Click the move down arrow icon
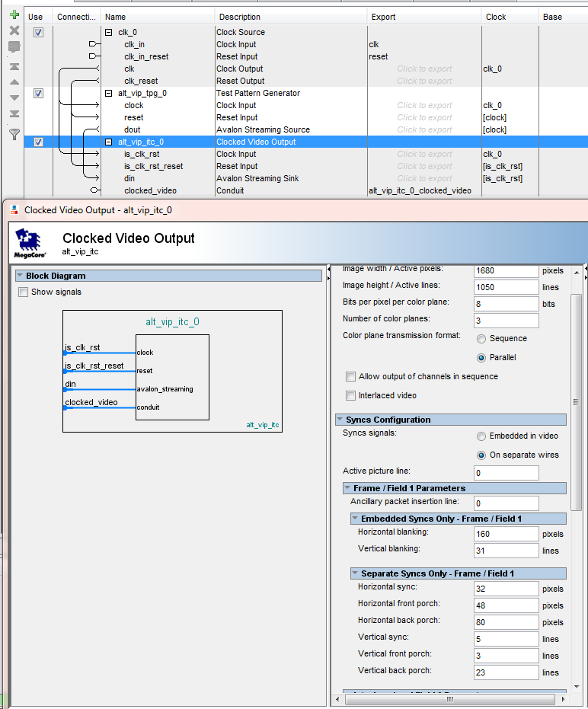The width and height of the screenshot is (588, 709). 14,97
